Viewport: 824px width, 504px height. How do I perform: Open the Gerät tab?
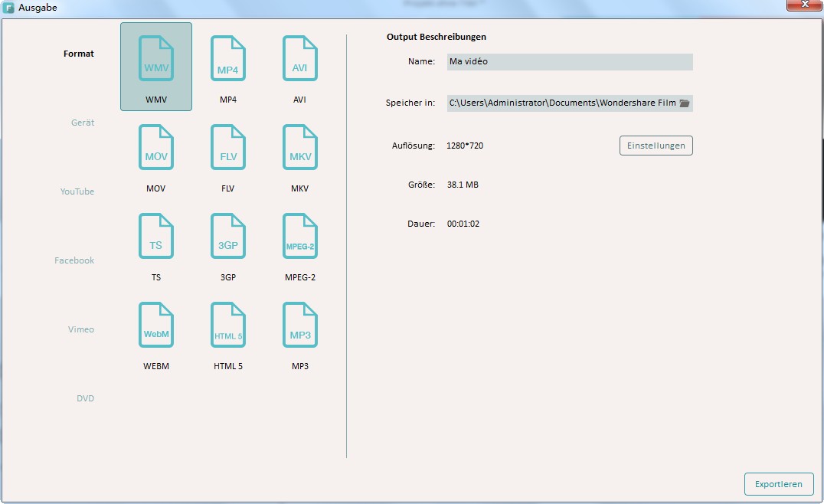pos(83,123)
